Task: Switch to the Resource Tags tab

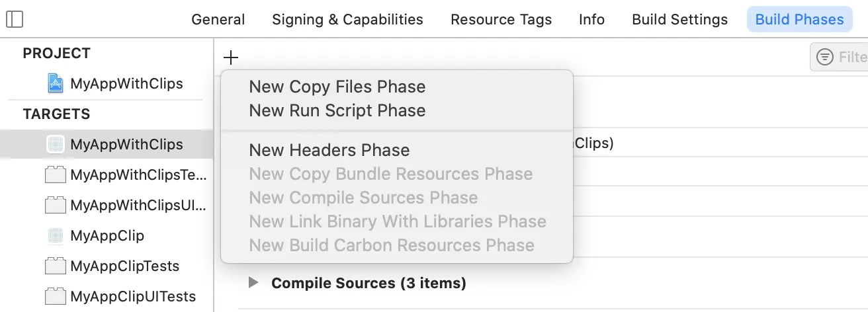Action: point(501,19)
